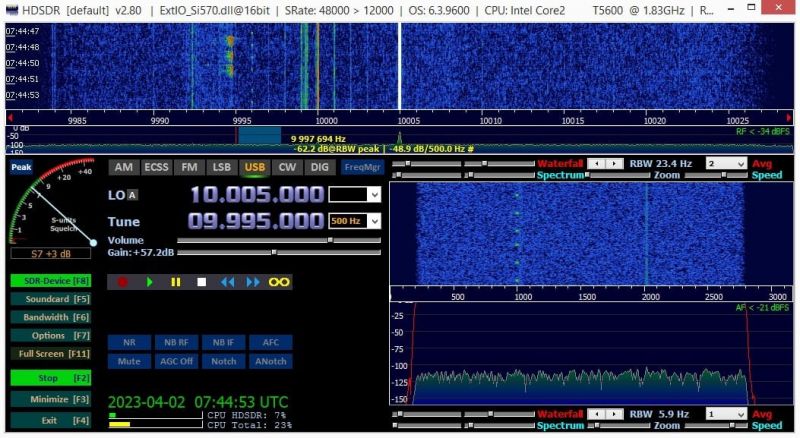Viewport: 800px width, 438px height.
Task: Click the red right arrow on RF frequency scale
Action: 789,118
